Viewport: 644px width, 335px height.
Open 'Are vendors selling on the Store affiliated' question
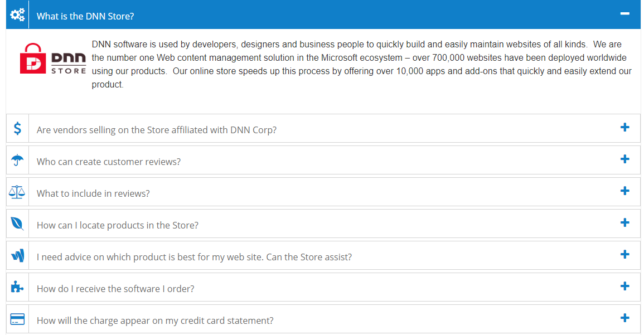[157, 130]
